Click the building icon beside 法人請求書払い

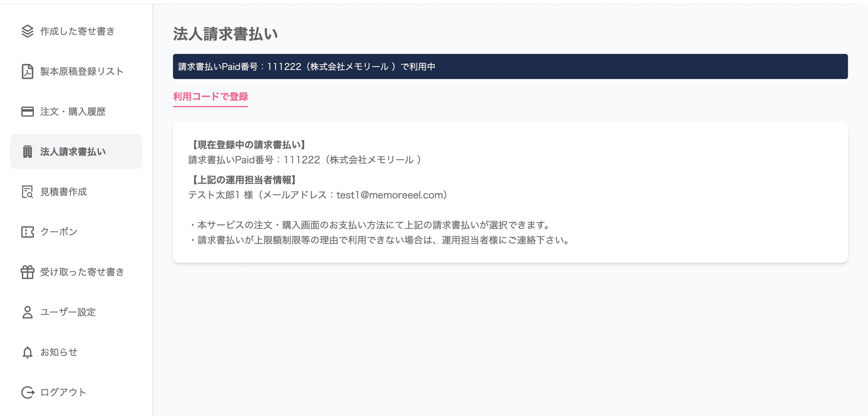pyautogui.click(x=28, y=152)
